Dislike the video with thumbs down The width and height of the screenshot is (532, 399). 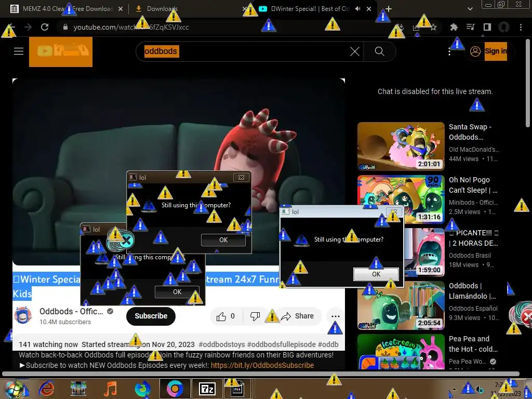[255, 316]
